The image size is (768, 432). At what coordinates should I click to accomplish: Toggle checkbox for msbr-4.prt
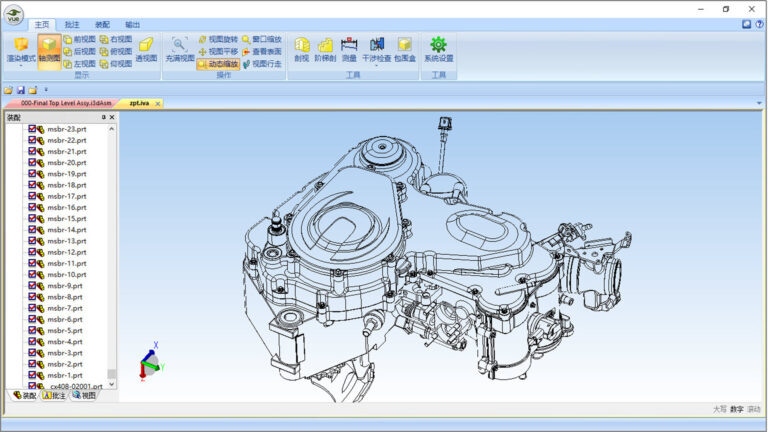[x=32, y=341]
